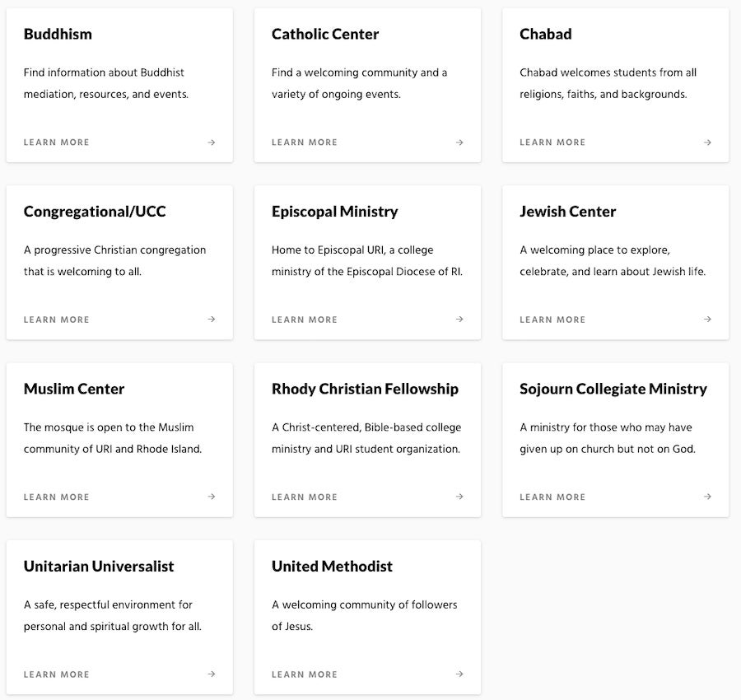741x700 pixels.
Task: Click the arrow icon on the Unitarian Universalist card
Action: pyautogui.click(x=212, y=674)
